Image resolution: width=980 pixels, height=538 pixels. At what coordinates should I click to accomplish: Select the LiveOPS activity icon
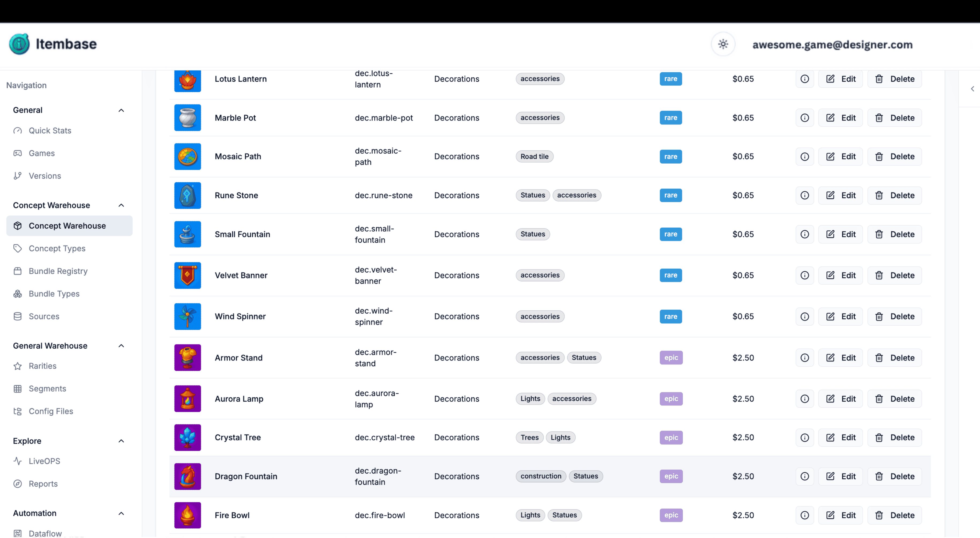click(x=17, y=461)
